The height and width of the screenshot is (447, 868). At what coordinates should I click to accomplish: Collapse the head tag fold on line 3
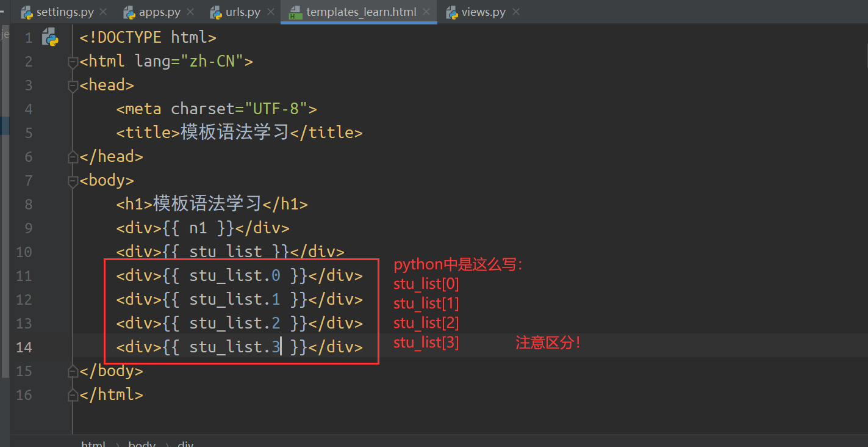pos(73,85)
